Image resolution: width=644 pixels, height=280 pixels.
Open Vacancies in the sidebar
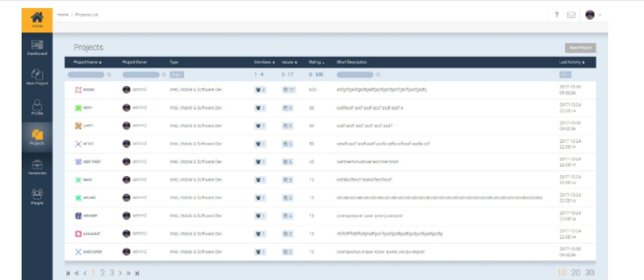(x=37, y=167)
